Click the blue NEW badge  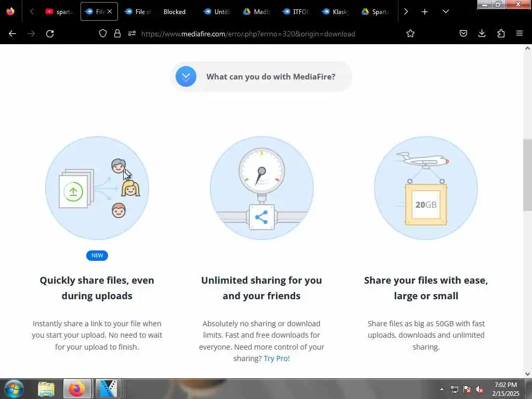coord(97,256)
